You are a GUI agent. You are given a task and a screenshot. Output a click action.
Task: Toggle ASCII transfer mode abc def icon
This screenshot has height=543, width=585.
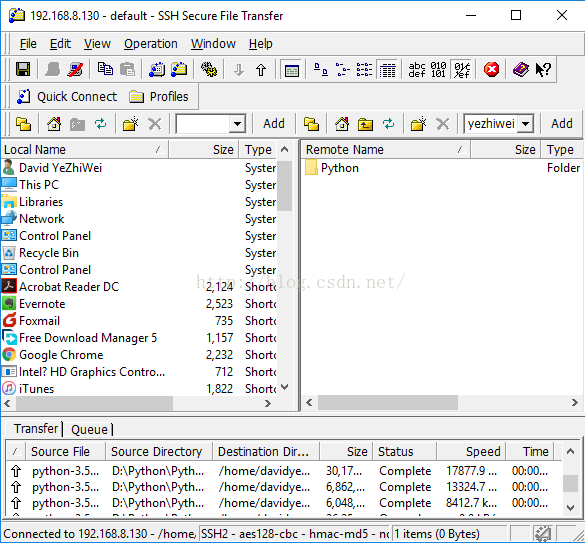point(417,70)
